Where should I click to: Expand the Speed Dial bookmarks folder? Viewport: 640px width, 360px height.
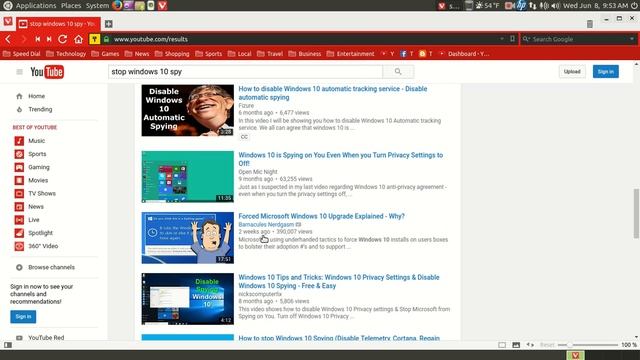[22, 54]
